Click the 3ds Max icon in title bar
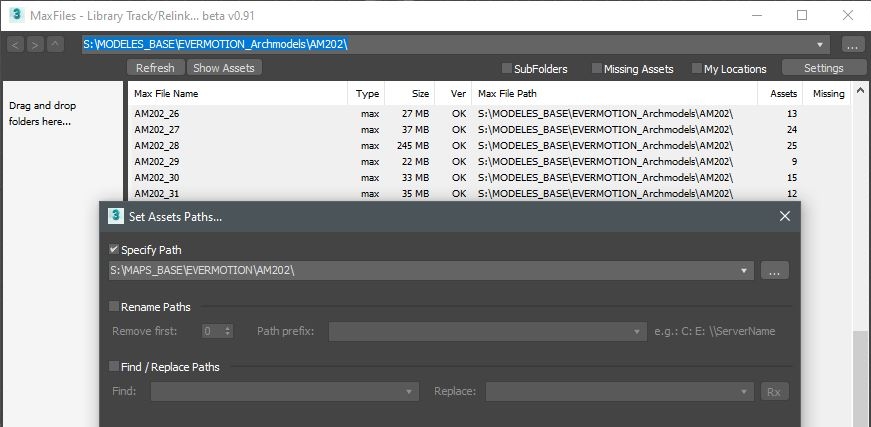The image size is (871, 427). point(16,15)
